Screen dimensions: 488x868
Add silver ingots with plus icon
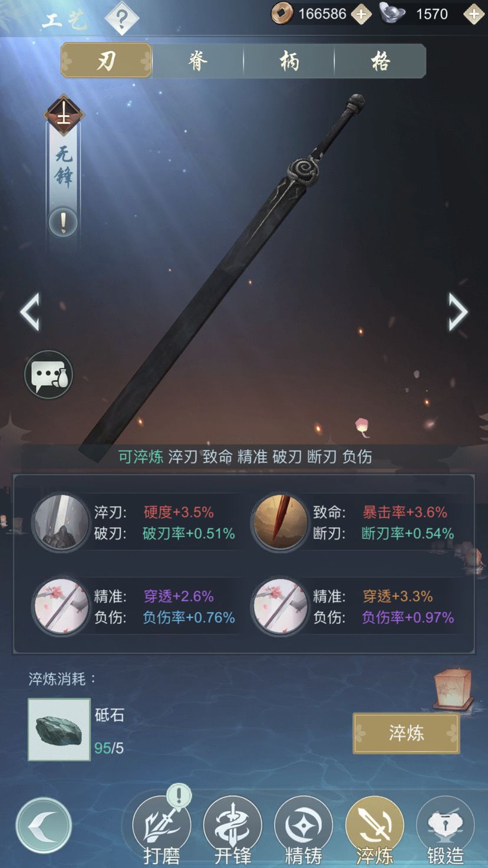click(473, 14)
